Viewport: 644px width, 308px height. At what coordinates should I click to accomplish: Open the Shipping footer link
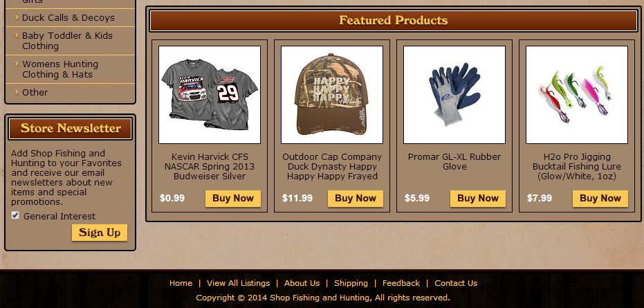[351, 283]
